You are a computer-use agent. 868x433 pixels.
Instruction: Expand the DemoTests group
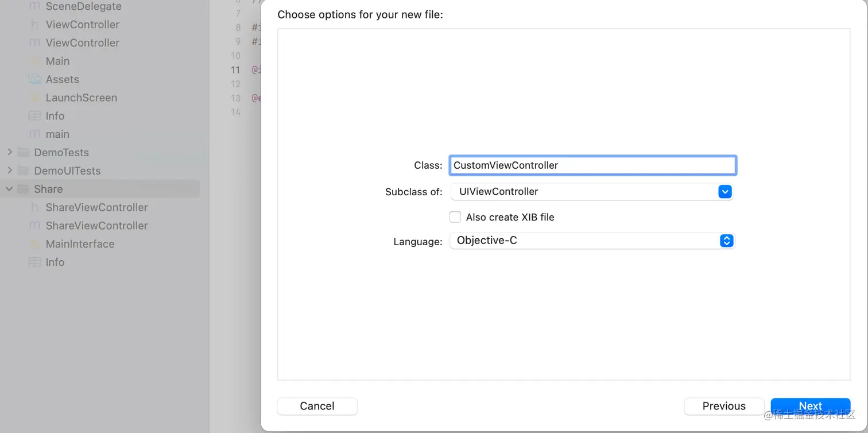point(9,152)
